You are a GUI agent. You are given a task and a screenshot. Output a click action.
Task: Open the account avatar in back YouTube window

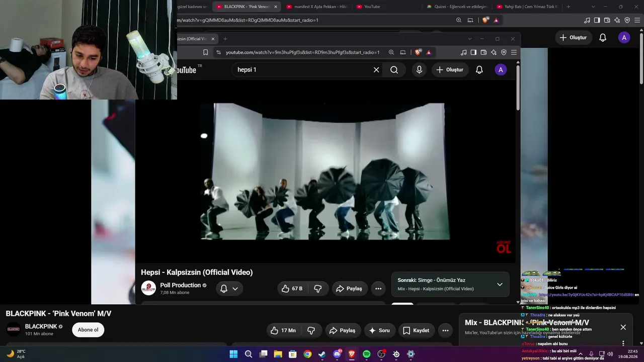[x=624, y=38]
